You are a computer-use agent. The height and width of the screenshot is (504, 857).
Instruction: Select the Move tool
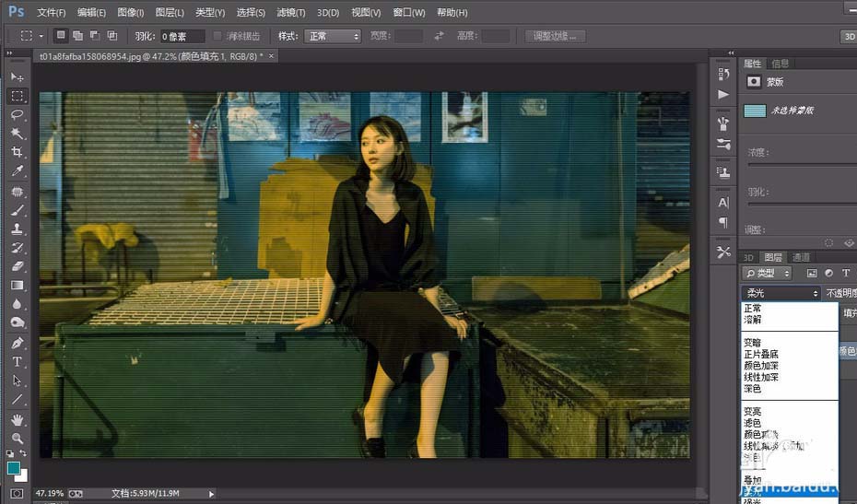[18, 77]
